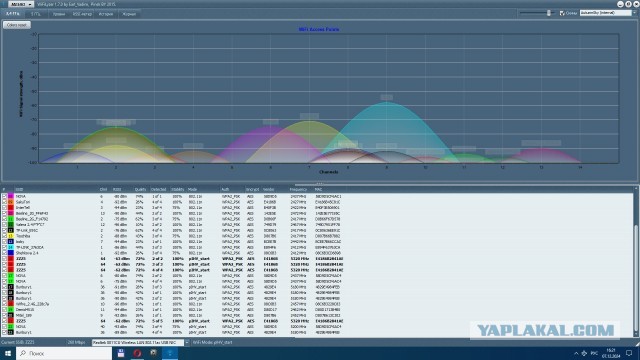Image resolution: width=640 pixels, height=360 pixels.
Task: Open Opera browser from the taskbar
Action: click(x=137, y=353)
